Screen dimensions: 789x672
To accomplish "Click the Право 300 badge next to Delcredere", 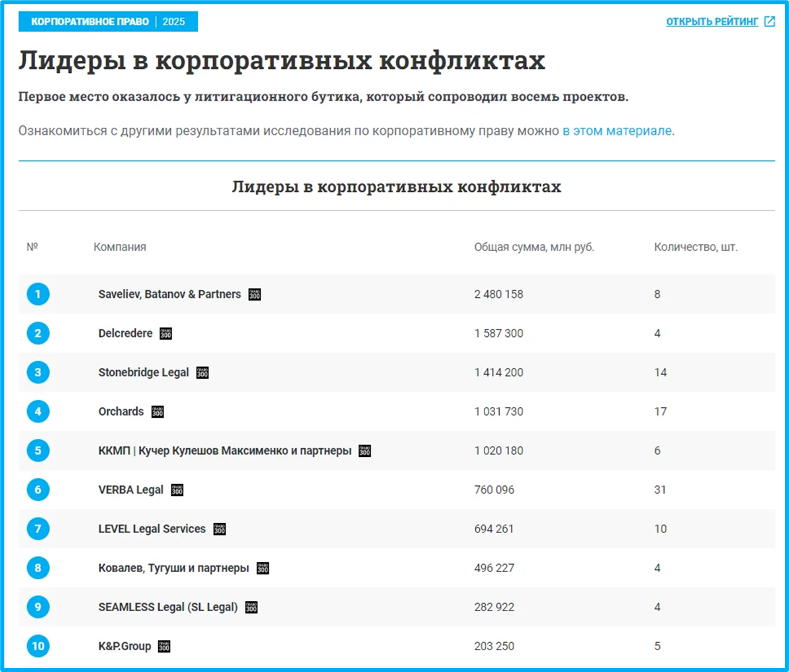I will pos(165,333).
